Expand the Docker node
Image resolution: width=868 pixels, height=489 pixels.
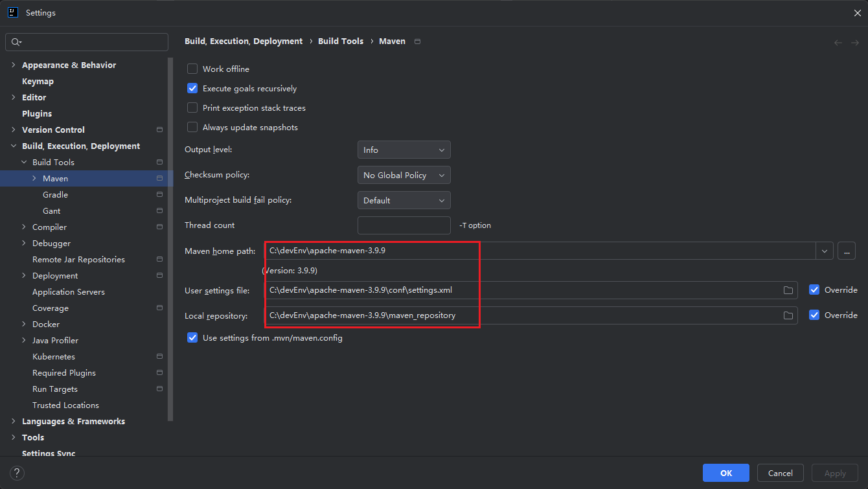coord(24,324)
